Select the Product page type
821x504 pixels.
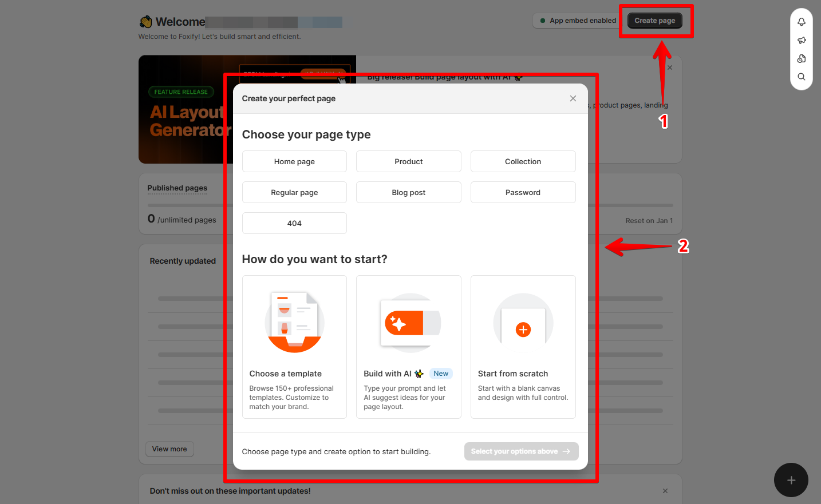(x=409, y=161)
